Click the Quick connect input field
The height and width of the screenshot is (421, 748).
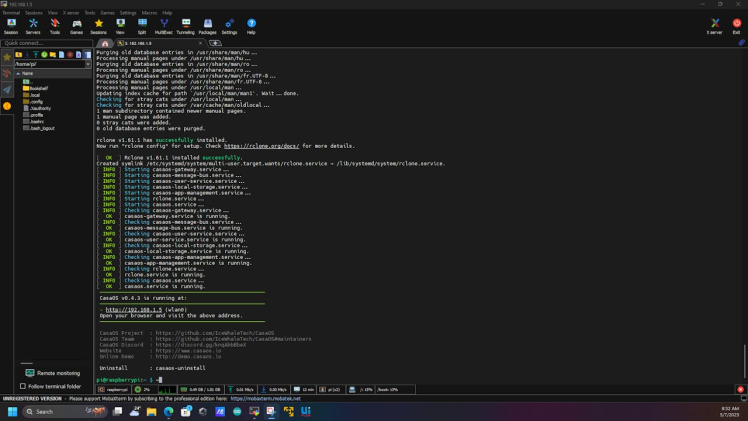pyautogui.click(x=45, y=43)
